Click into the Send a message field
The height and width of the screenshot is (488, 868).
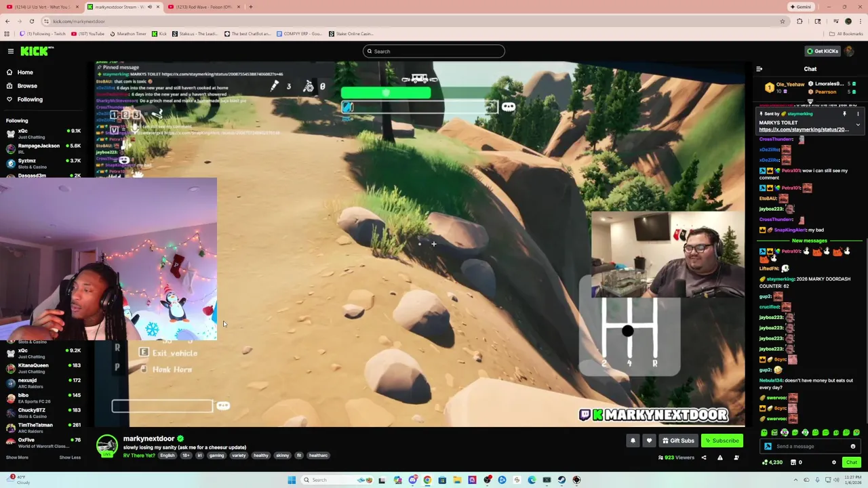[x=810, y=447]
